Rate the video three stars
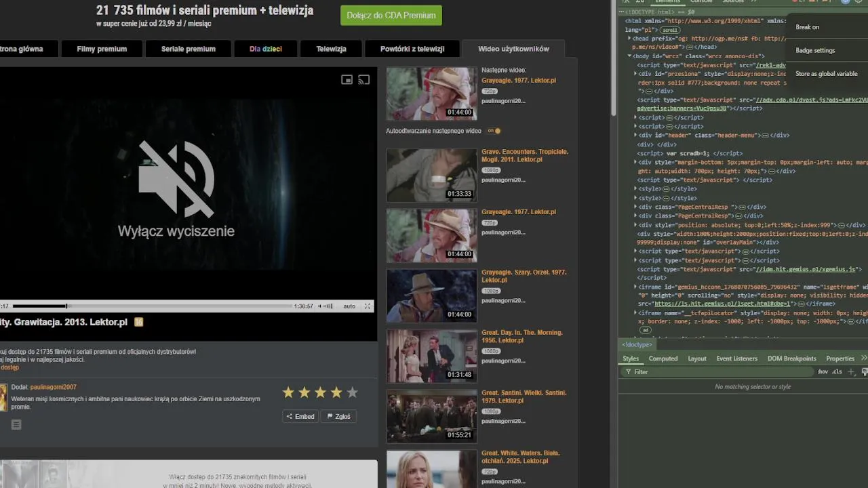Screen dimensions: 868x488 (x=320, y=392)
